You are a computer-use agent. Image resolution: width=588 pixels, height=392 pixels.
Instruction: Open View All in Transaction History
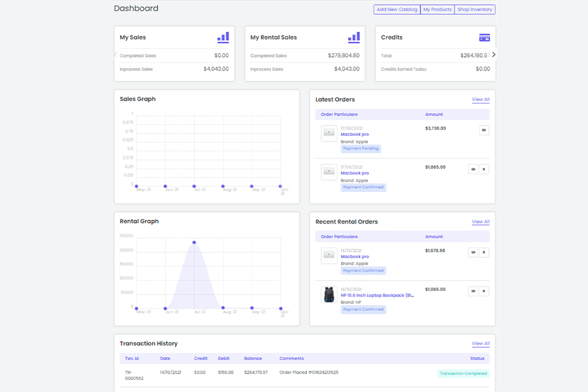480,344
